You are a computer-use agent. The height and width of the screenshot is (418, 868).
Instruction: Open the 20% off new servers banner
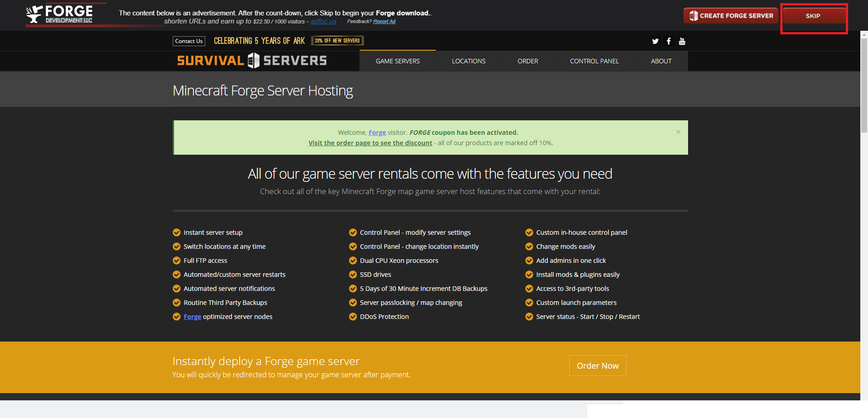tap(337, 41)
